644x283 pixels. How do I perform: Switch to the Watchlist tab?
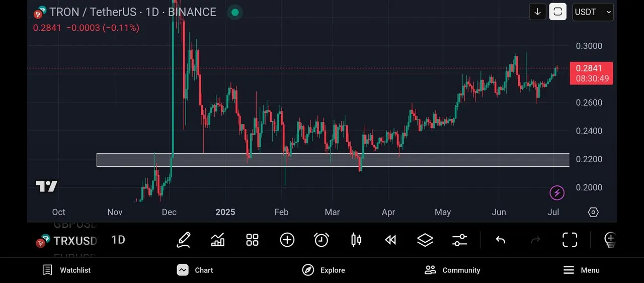(67, 270)
